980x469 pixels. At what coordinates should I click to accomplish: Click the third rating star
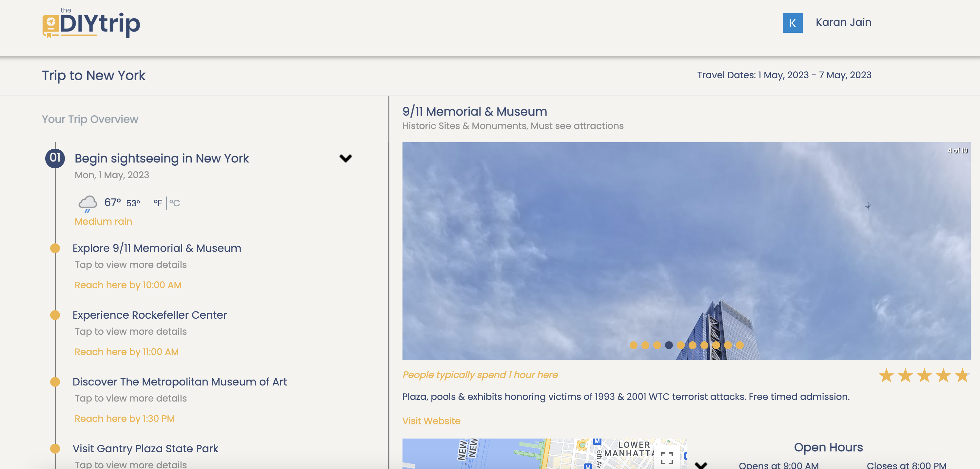tap(924, 375)
